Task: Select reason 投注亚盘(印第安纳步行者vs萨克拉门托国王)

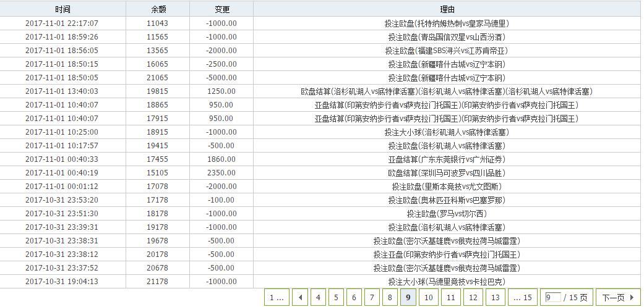Action: click(x=447, y=254)
